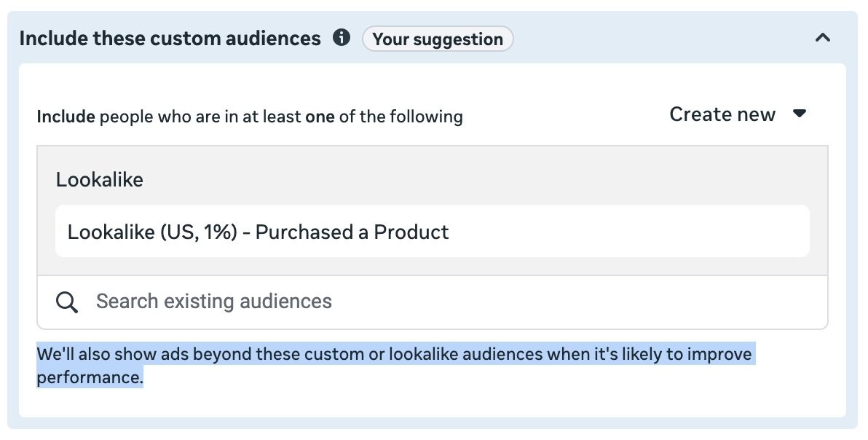
Task: Click the magnifying glass search icon
Action: pyautogui.click(x=67, y=302)
